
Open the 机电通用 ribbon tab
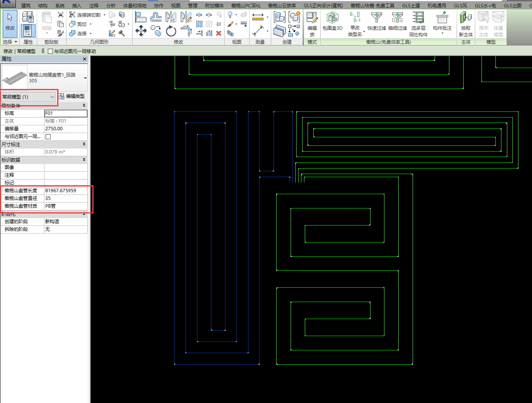(x=437, y=5)
